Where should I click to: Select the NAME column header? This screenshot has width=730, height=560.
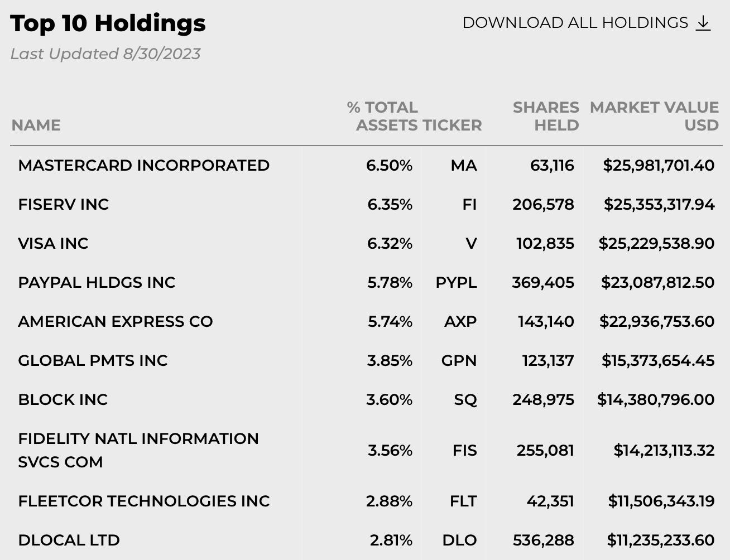36,125
